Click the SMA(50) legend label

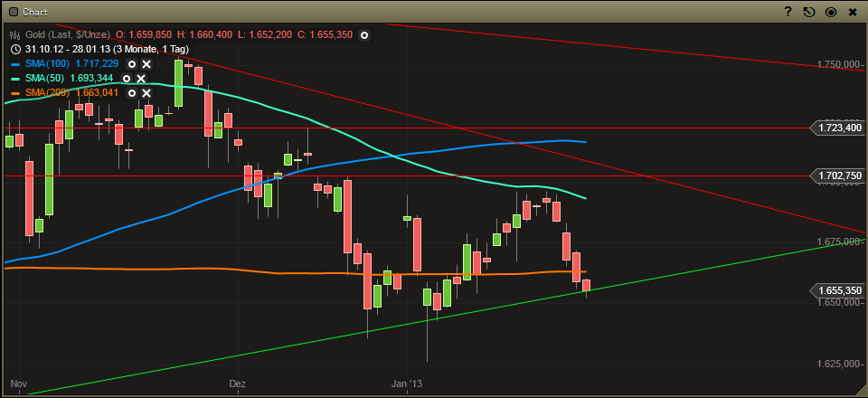45,78
